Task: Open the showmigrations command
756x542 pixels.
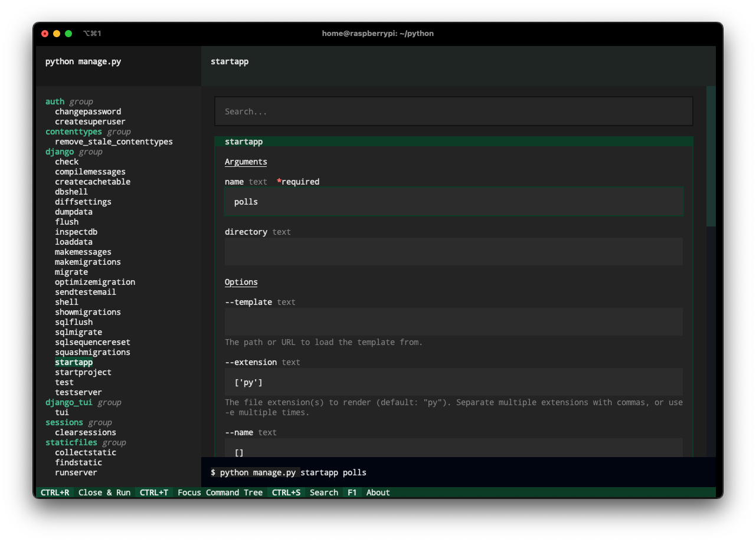Action: click(88, 312)
